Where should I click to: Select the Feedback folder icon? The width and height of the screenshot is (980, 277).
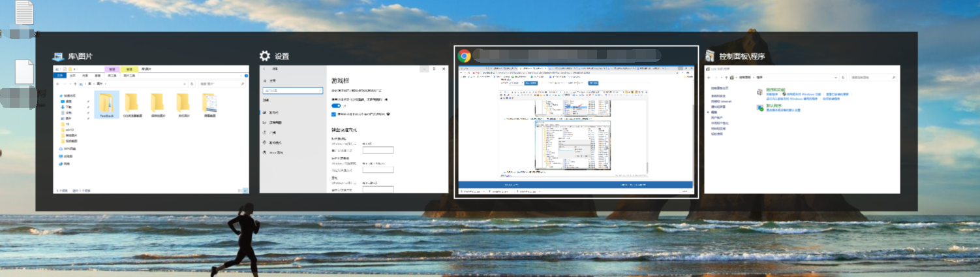pyautogui.click(x=106, y=105)
